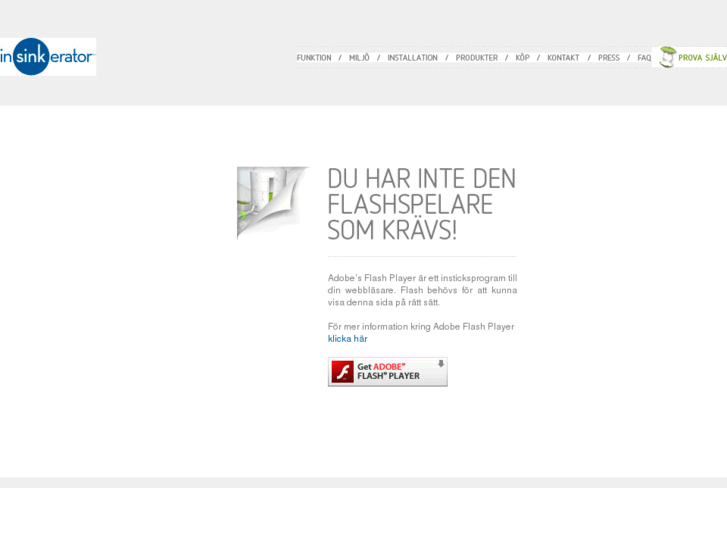Follow the 'klicka här' link
Viewport: 727px width, 545px height.
pos(347,339)
